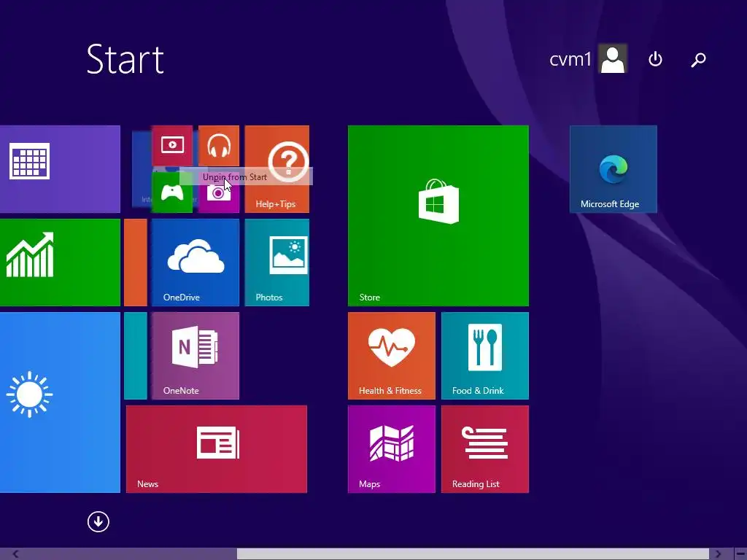Open the News tile
The height and width of the screenshot is (560, 747).
point(217,449)
